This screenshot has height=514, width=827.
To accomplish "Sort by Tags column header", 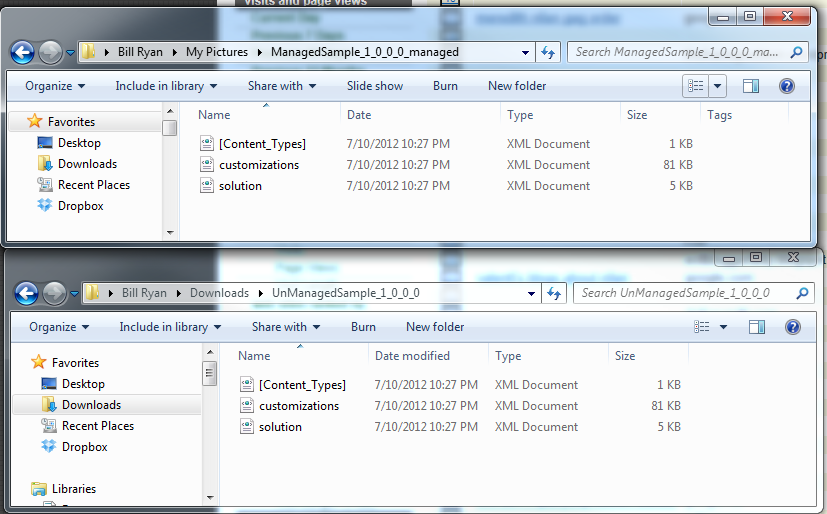I will point(719,115).
